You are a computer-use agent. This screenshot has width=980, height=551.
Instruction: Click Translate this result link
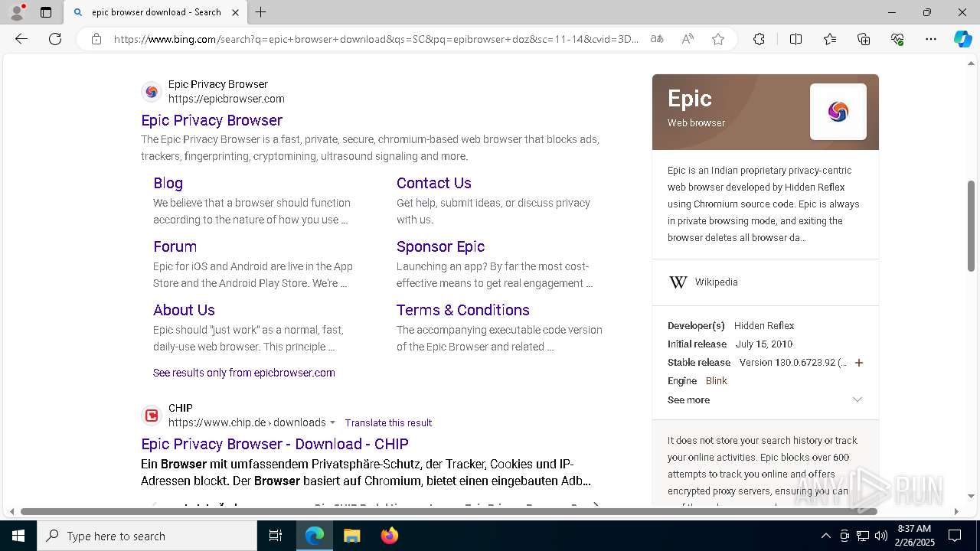(x=388, y=422)
